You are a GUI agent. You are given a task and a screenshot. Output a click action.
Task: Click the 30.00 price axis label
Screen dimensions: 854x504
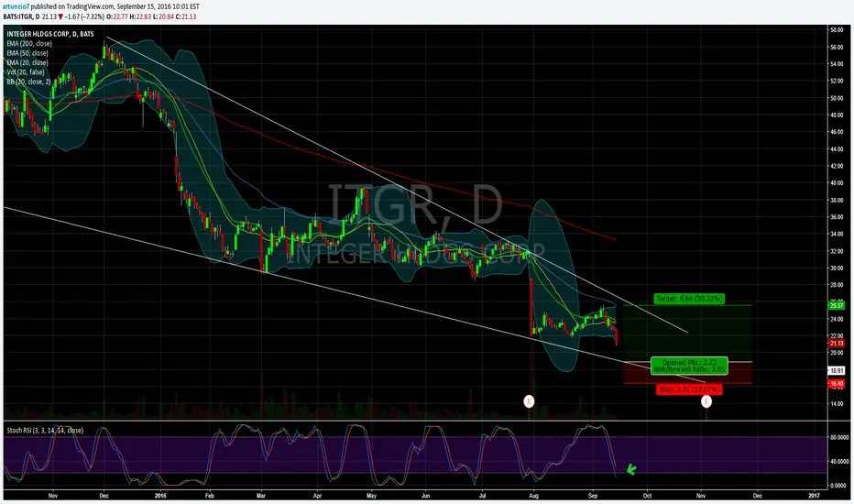click(x=837, y=268)
